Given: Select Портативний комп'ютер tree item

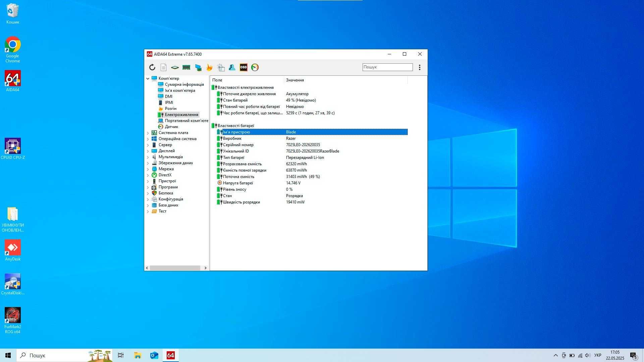Looking at the screenshot, I should coord(186,121).
